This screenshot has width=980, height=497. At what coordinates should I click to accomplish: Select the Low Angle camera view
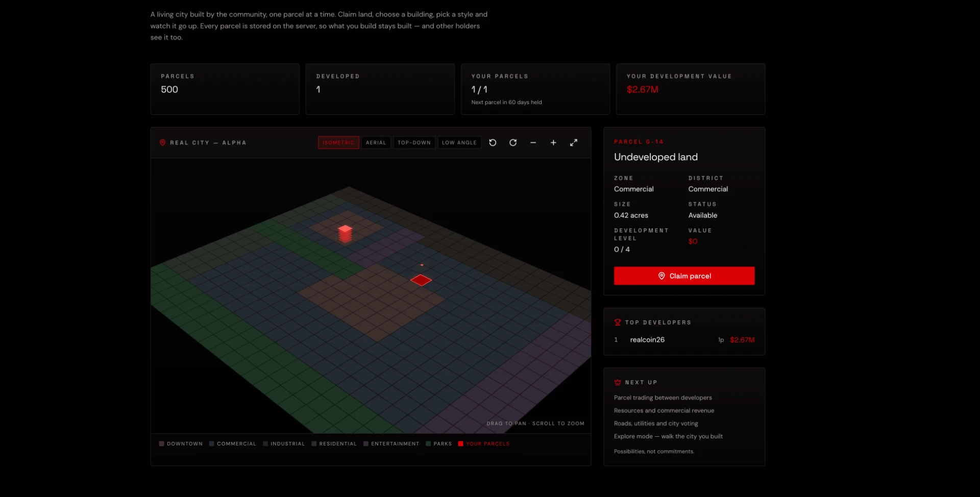point(459,143)
